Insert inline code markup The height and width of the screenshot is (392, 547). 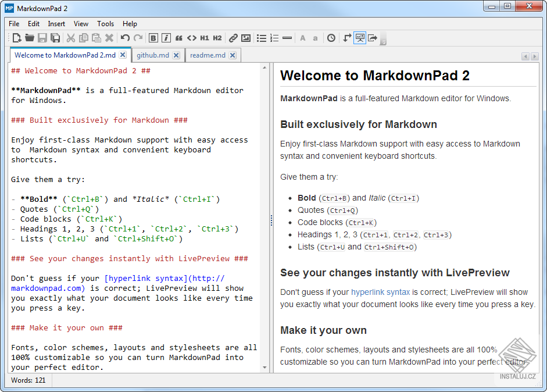(192, 38)
